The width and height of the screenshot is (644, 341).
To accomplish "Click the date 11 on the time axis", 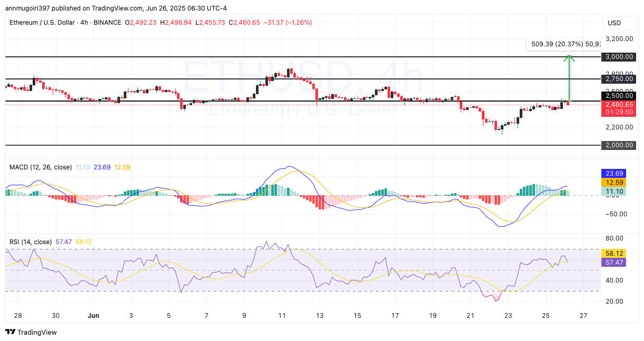I will [x=282, y=315].
